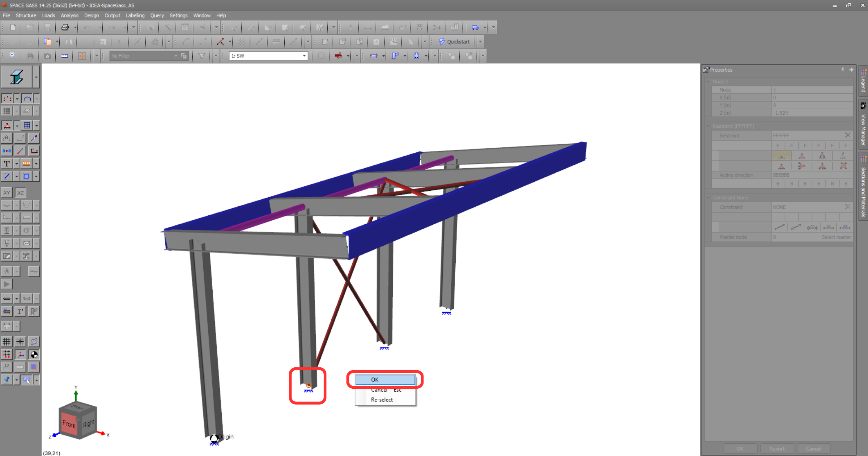Open the Print tool

(x=65, y=27)
